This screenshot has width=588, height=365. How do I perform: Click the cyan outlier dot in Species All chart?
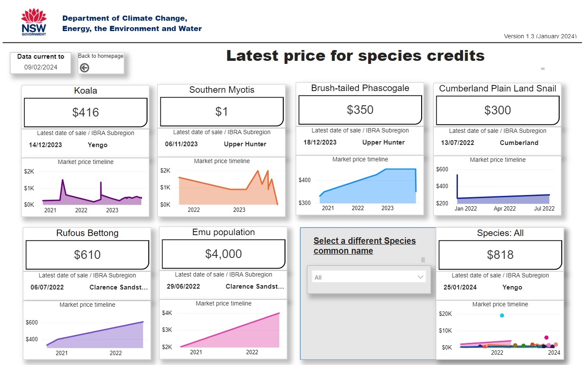tap(502, 315)
